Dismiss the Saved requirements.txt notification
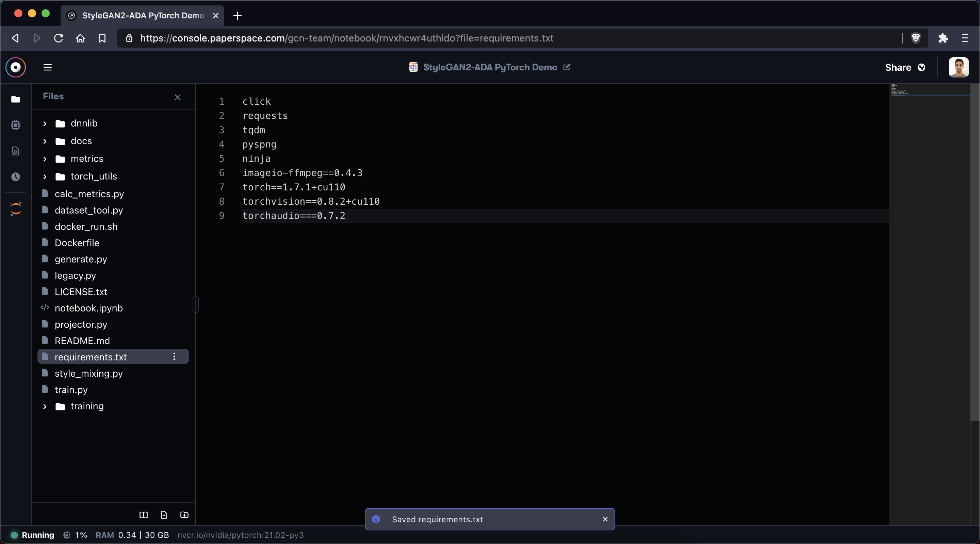This screenshot has height=544, width=980. 605,519
